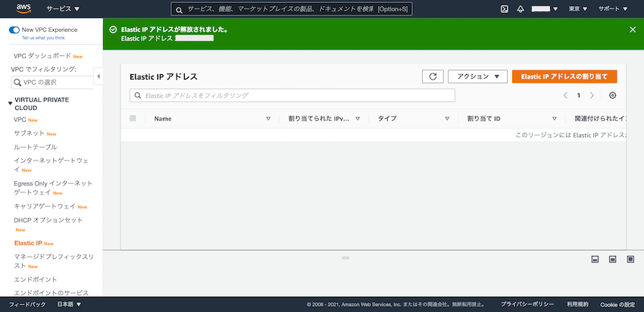Screen dimensions: 644x312
Task: Open the サポート menu
Action: (613, 8)
